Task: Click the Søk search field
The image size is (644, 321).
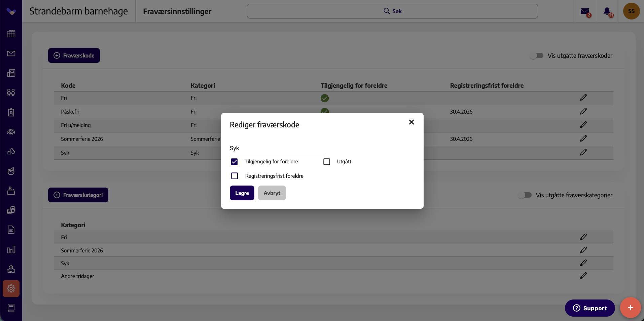Action: (x=392, y=11)
